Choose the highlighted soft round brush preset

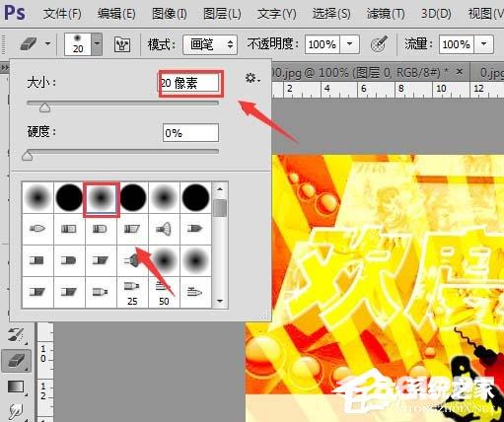(101, 198)
